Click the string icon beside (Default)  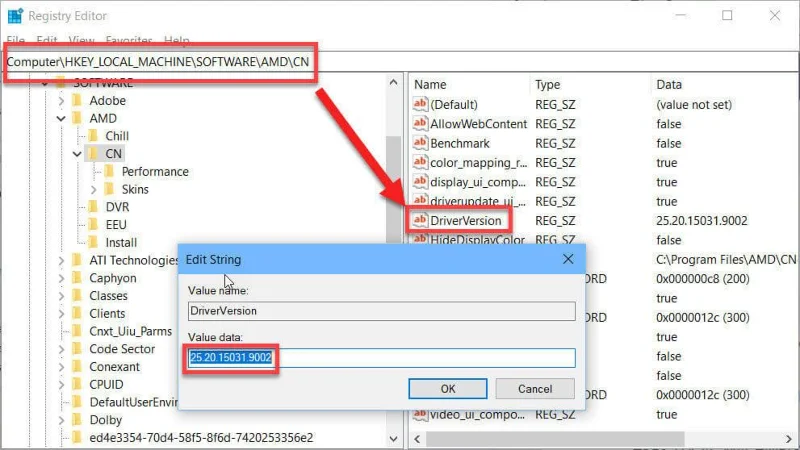click(x=420, y=104)
